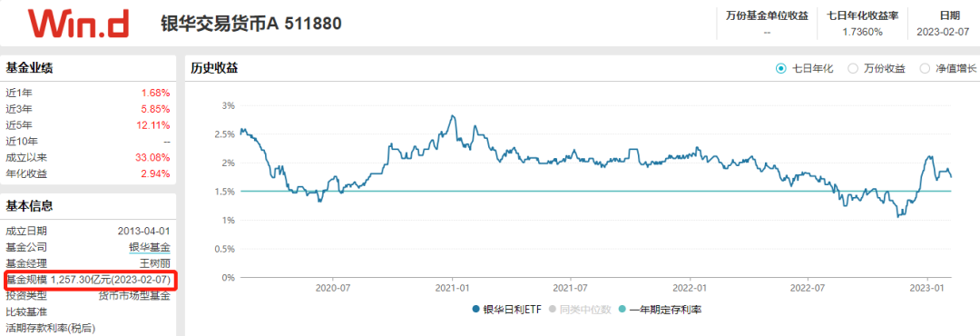Click the 投资类型 货币市场型基金 row
The image size is (980, 336).
point(88,296)
